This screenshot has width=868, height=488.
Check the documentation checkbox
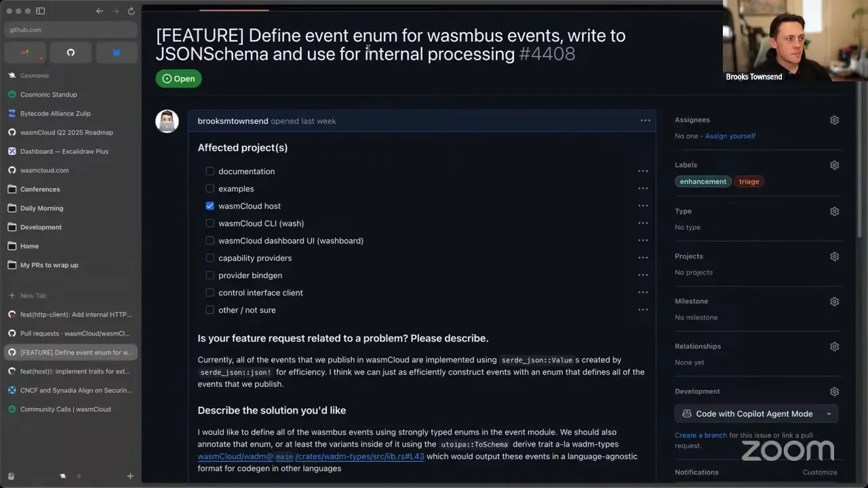pyautogui.click(x=210, y=171)
